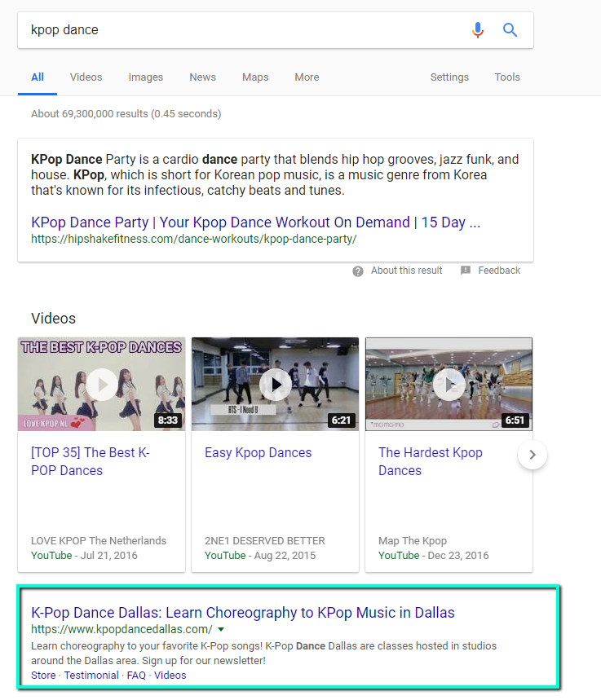Screen dimensions: 601x700
Task: Click the Videos section heading
Action: point(53,319)
